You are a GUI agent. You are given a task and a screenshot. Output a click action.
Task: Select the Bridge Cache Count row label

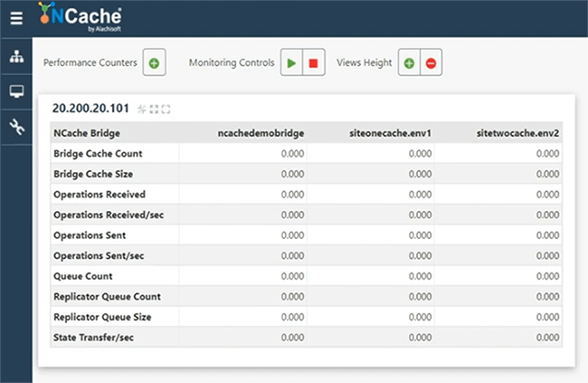[98, 154]
